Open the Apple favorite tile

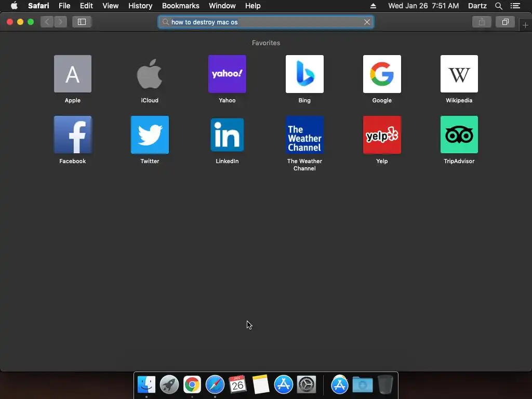[x=73, y=74]
